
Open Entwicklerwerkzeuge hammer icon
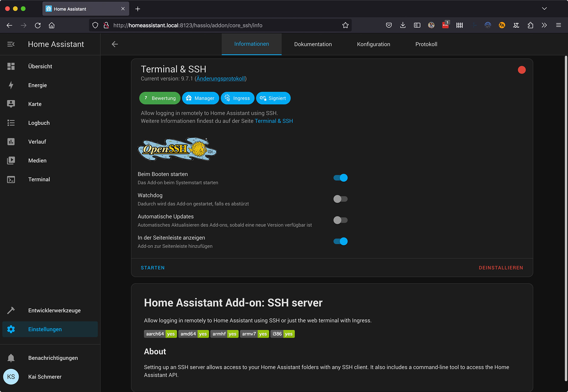click(11, 310)
